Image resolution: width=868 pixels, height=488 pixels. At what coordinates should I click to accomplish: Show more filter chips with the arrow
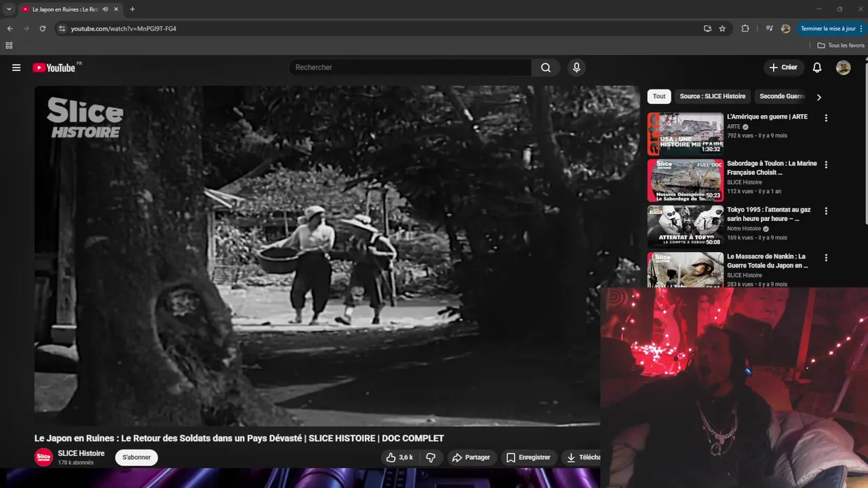[x=818, y=97]
